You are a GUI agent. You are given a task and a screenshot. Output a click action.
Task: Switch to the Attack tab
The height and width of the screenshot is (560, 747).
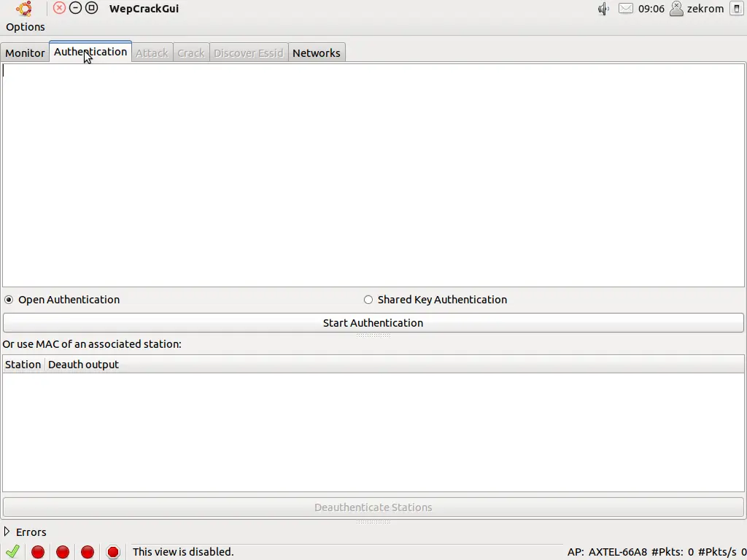[x=152, y=52]
